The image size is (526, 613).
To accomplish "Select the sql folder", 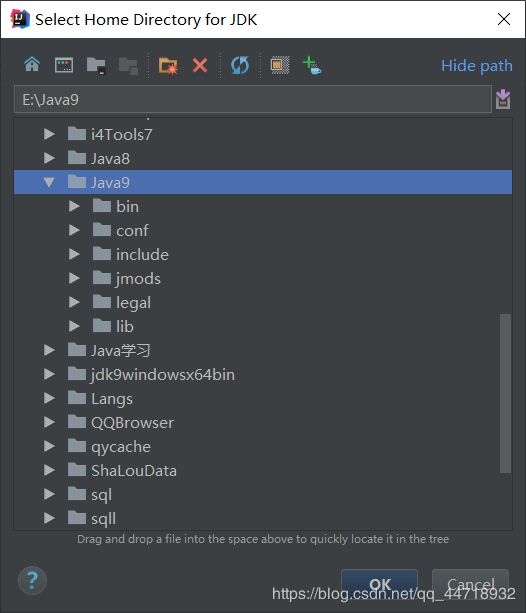I will tap(263, 495).
